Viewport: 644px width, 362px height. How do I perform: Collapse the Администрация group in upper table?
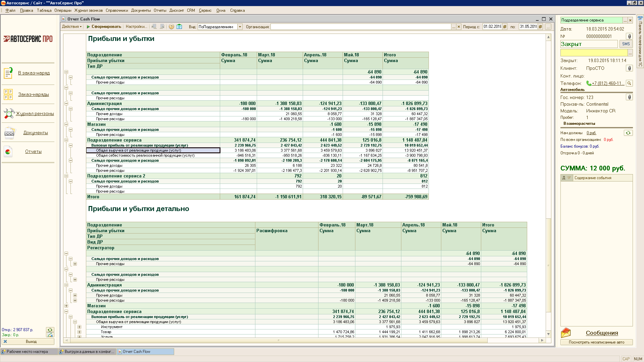click(x=66, y=104)
